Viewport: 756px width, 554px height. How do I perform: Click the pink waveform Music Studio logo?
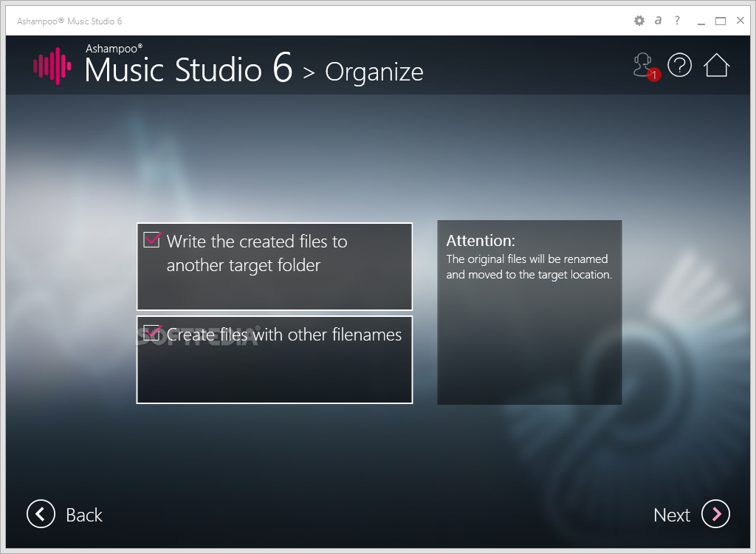tap(52, 66)
